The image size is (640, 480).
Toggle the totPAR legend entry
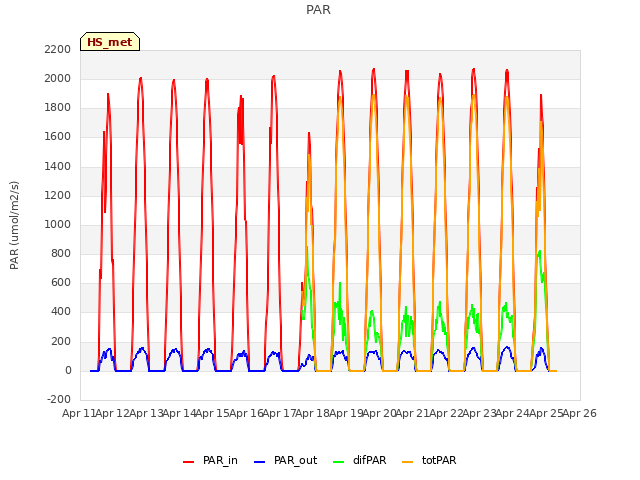[x=429, y=460]
